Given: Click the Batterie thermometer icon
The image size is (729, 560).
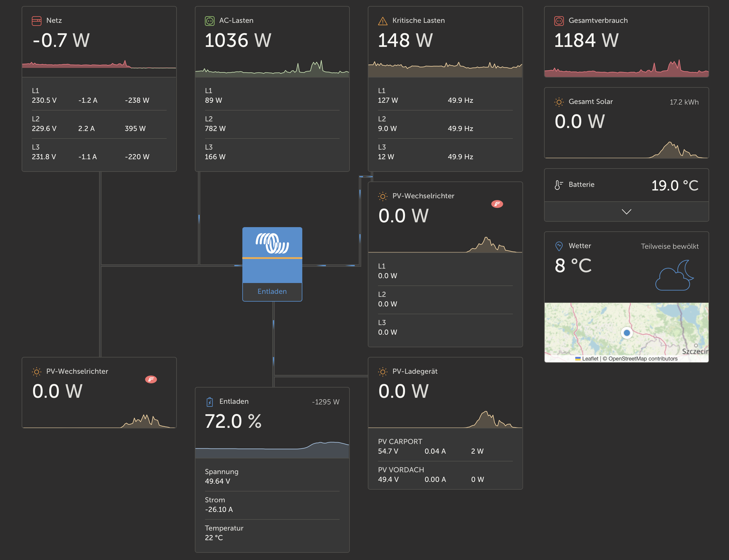Looking at the screenshot, I should click(x=558, y=185).
